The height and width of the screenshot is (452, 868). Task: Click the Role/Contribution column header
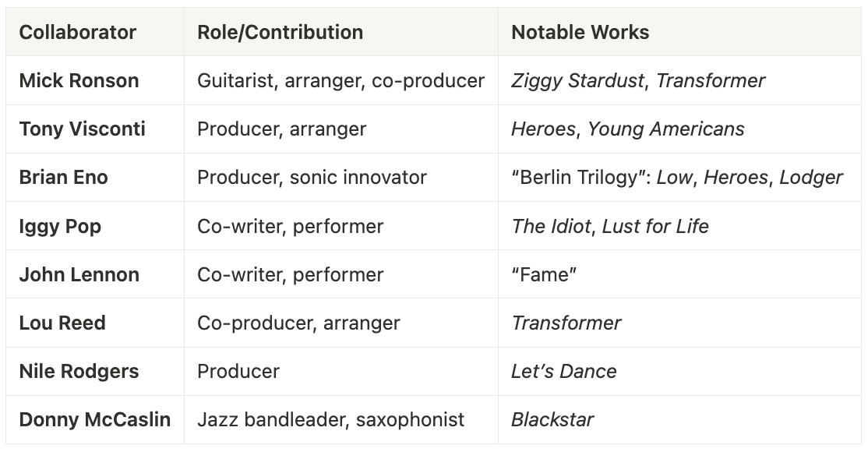341,32
